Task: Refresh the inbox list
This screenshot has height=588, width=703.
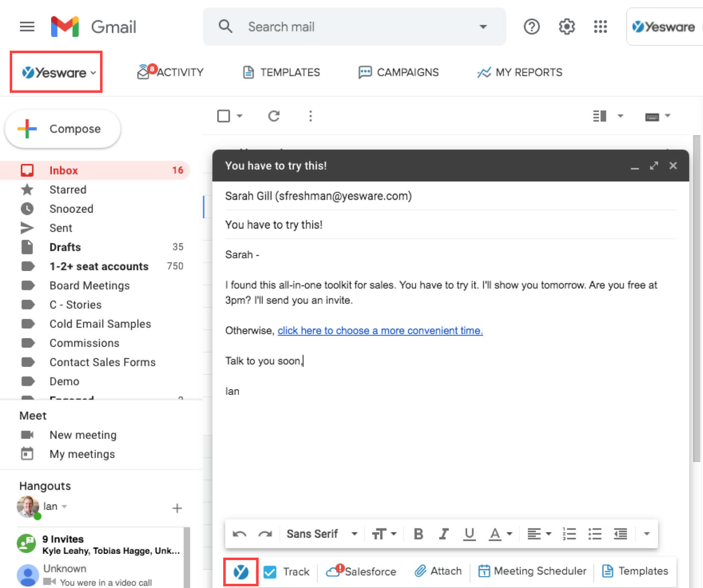Action: pyautogui.click(x=274, y=116)
